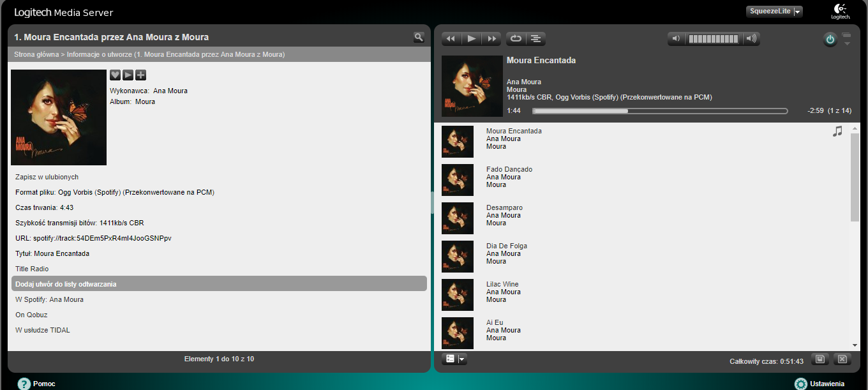This screenshot has height=390, width=868.
Task: Click Lilac Wine album thumbnail
Action: [x=458, y=295]
